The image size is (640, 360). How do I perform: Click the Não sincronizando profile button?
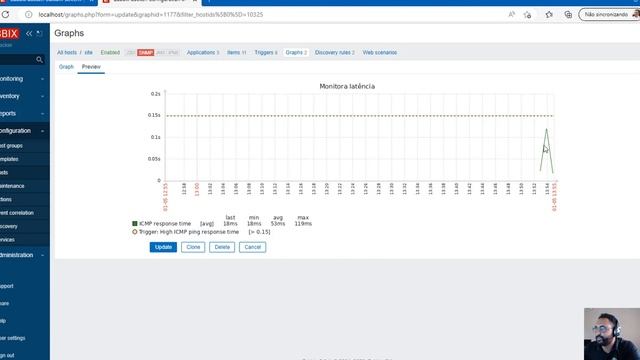(609, 14)
